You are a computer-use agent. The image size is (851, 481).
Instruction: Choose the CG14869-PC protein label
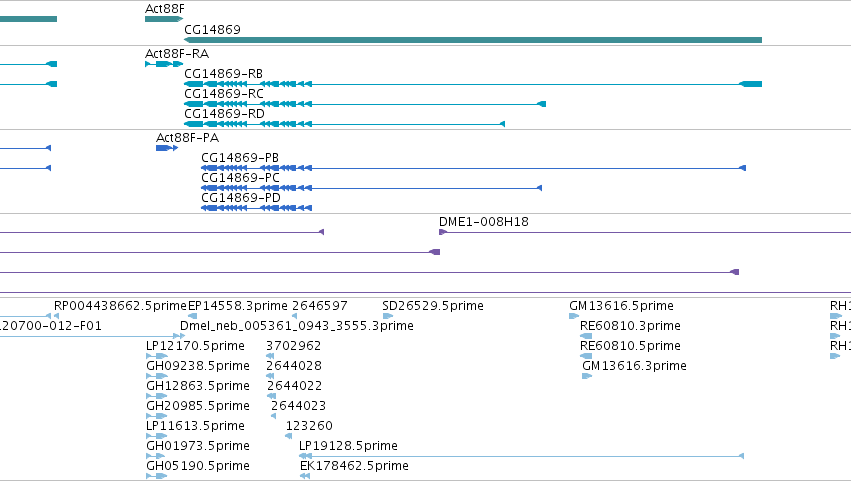(x=240, y=178)
